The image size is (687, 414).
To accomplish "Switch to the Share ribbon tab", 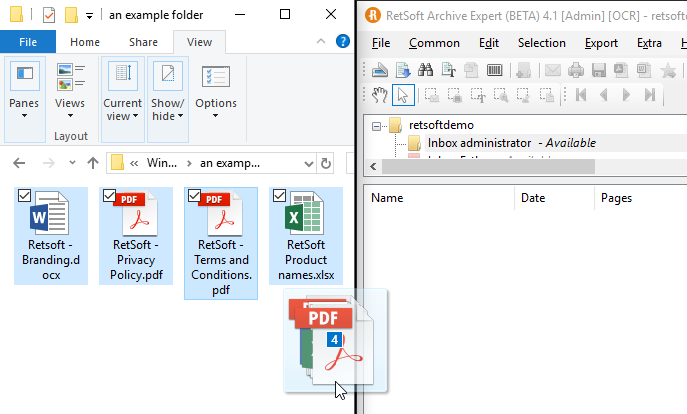I will click(143, 42).
